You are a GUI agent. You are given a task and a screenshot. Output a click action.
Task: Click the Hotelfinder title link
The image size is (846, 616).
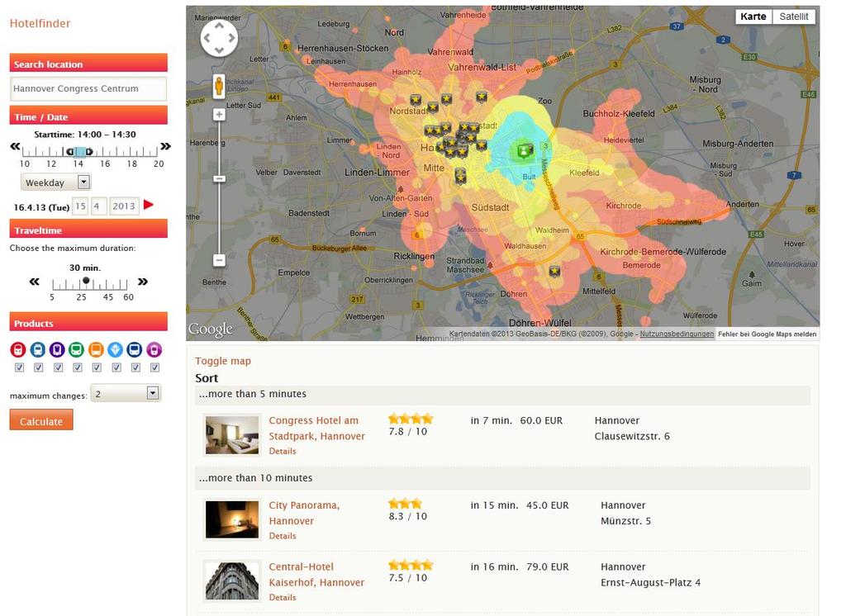(x=40, y=23)
